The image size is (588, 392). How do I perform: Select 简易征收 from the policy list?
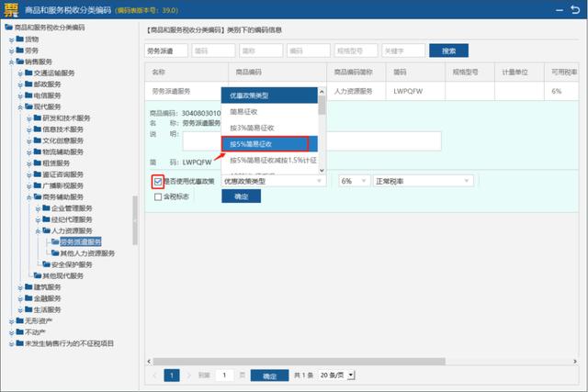click(269, 112)
